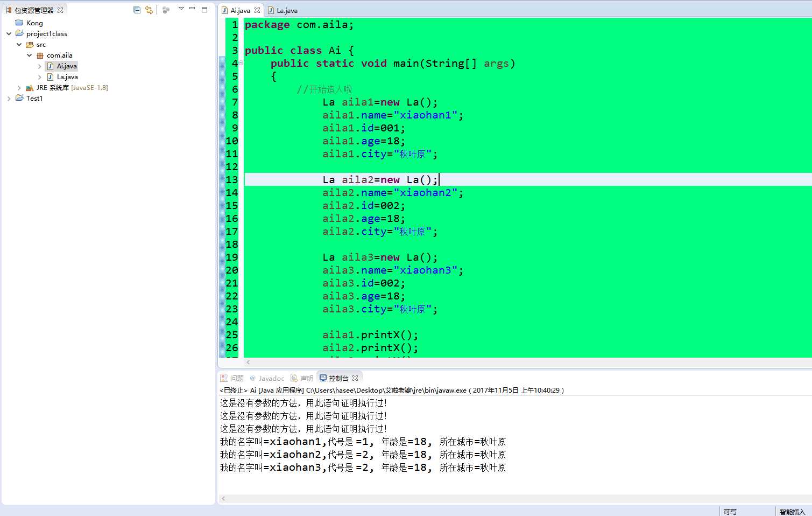
Task: Collapse the com.aila package
Action: (x=29, y=55)
